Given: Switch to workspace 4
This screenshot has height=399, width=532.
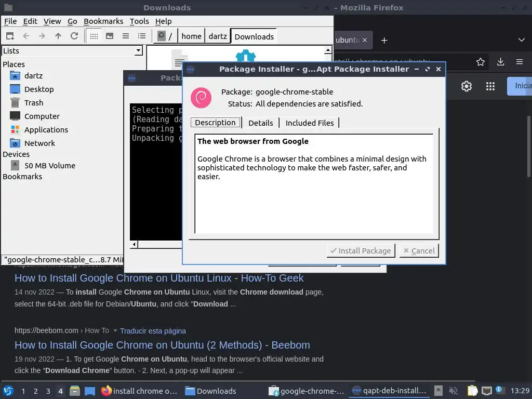Looking at the screenshot, I should pos(60,391).
